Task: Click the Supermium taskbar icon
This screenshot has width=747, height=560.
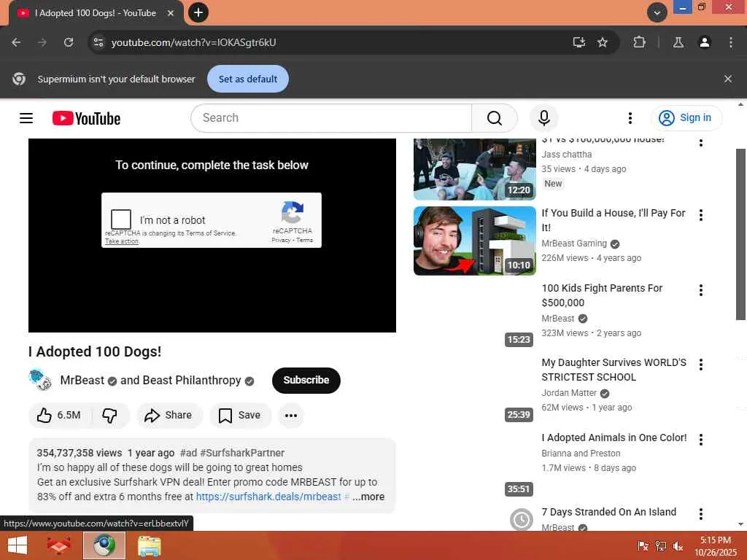Action: tap(104, 545)
